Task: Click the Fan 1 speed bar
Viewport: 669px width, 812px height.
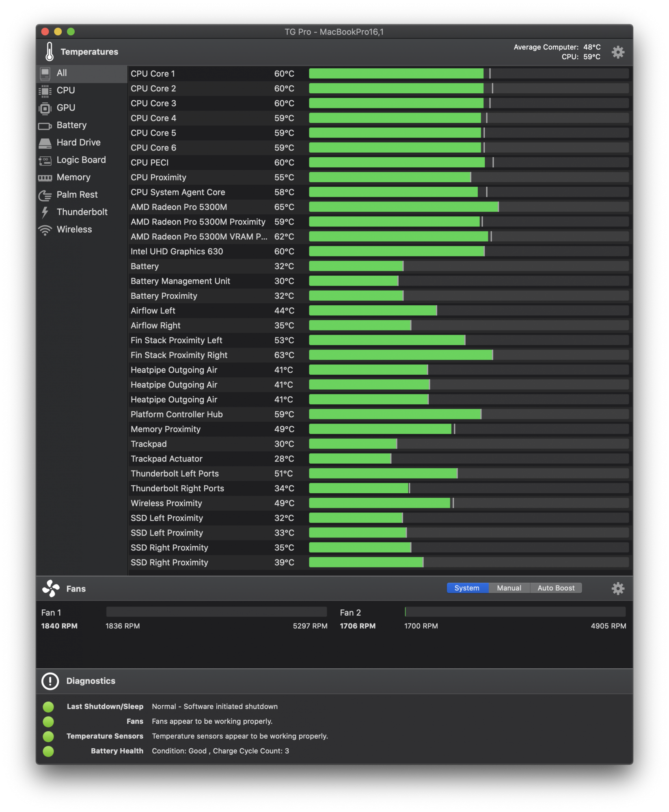Action: click(216, 612)
